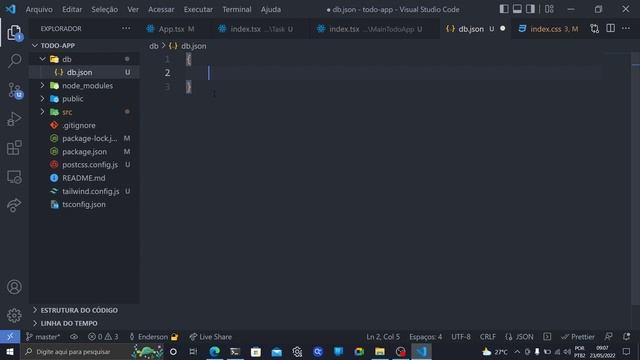Viewport: 640px width, 360px height.
Task: Open the Terminal menu
Action: [x=237, y=9]
